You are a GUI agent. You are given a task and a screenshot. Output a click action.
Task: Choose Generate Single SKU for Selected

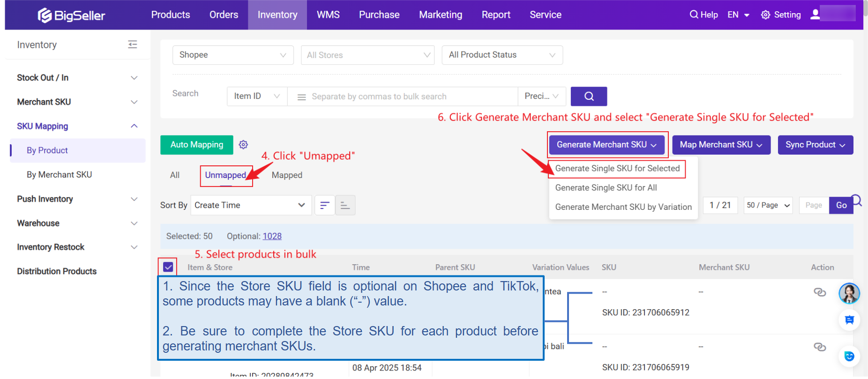pos(617,169)
